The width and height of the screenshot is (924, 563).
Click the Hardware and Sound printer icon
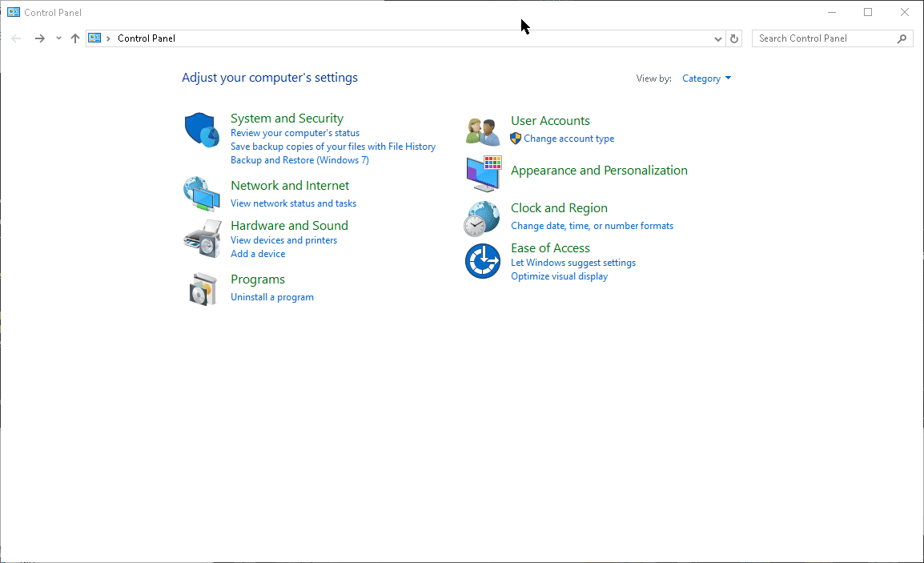[202, 238]
